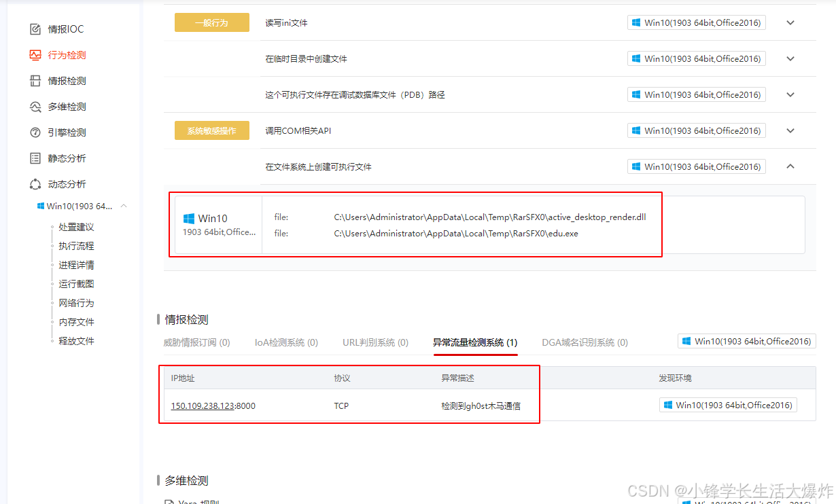Click the 情报检测 sidebar icon

35,81
